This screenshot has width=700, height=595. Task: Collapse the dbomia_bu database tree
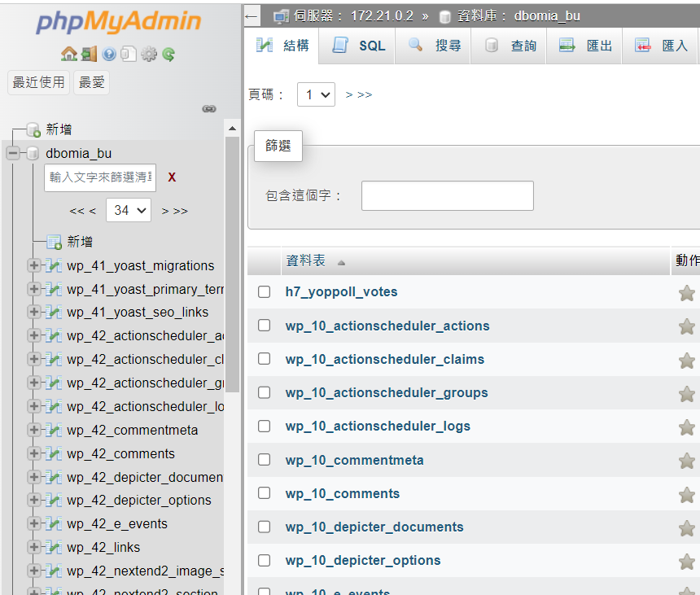click(x=13, y=153)
